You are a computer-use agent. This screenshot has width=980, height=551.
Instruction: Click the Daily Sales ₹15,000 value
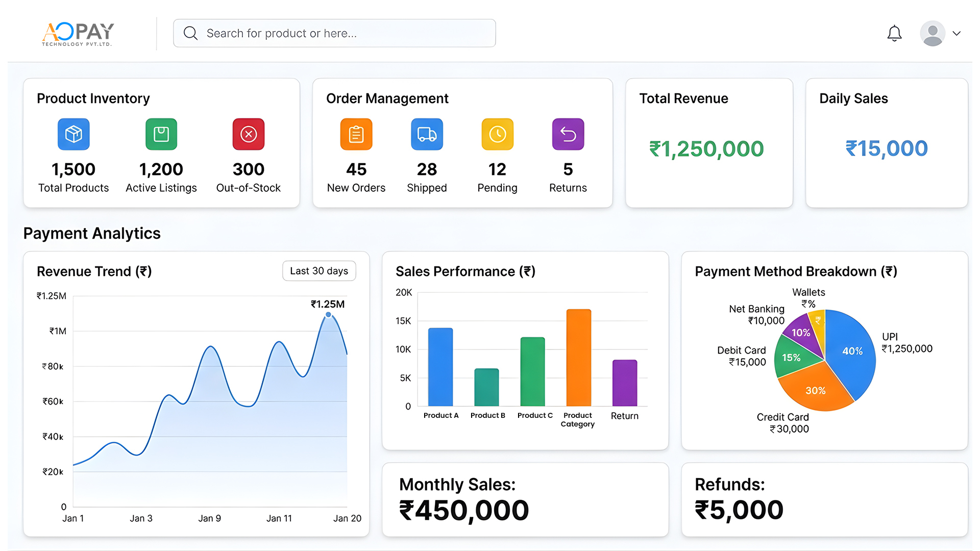point(887,148)
